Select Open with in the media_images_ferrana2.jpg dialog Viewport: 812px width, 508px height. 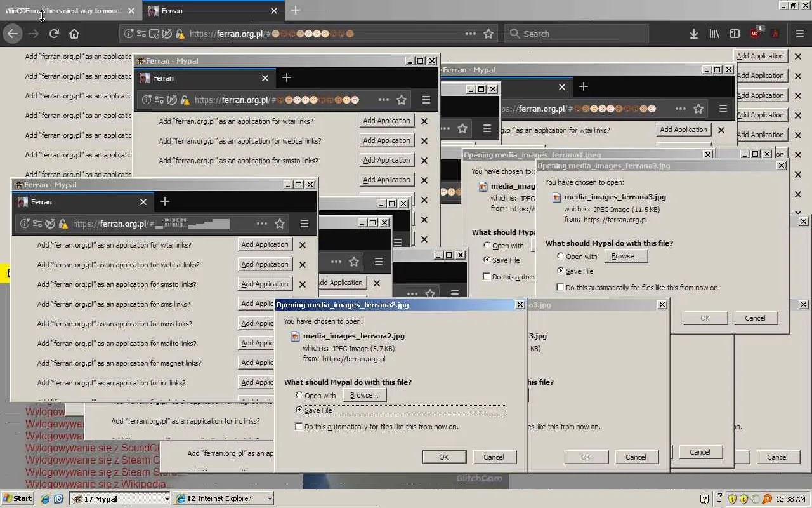[299, 396]
